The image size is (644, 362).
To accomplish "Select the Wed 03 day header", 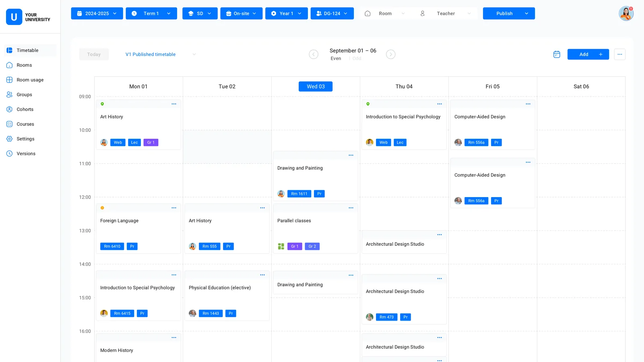I will coord(316,86).
